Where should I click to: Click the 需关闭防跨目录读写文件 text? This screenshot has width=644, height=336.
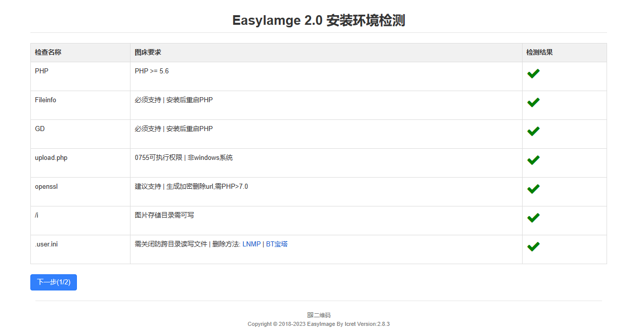pyautogui.click(x=171, y=244)
